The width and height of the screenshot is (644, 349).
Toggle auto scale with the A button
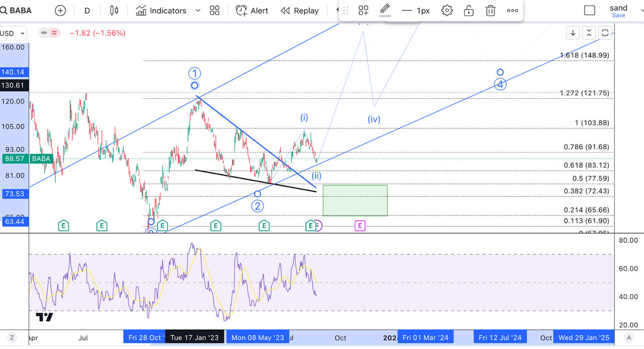pos(628,338)
